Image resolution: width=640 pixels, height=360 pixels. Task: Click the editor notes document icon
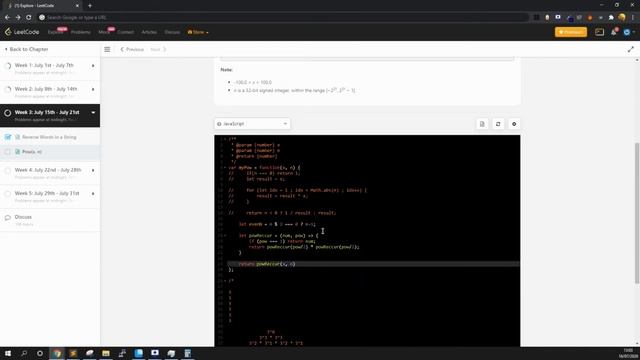tap(482, 124)
